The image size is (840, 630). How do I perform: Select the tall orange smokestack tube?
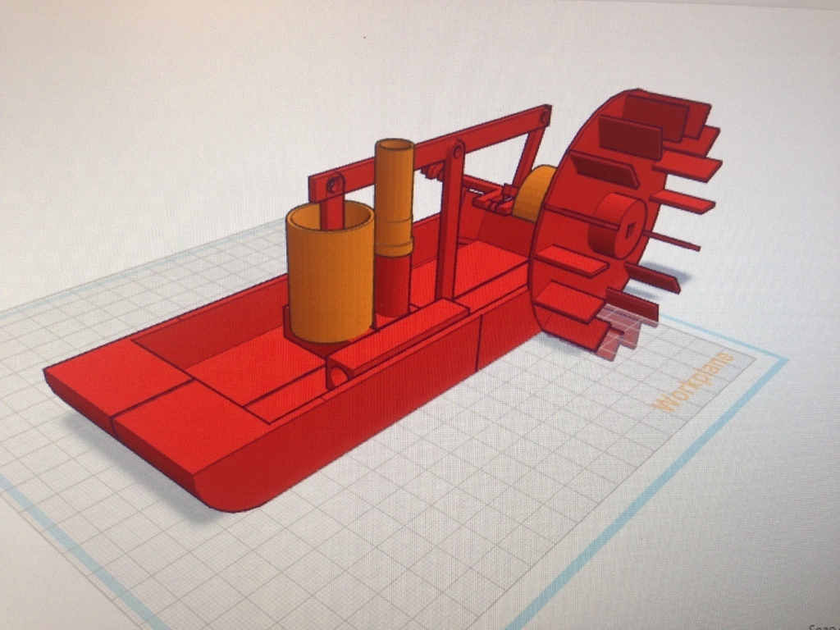click(395, 199)
